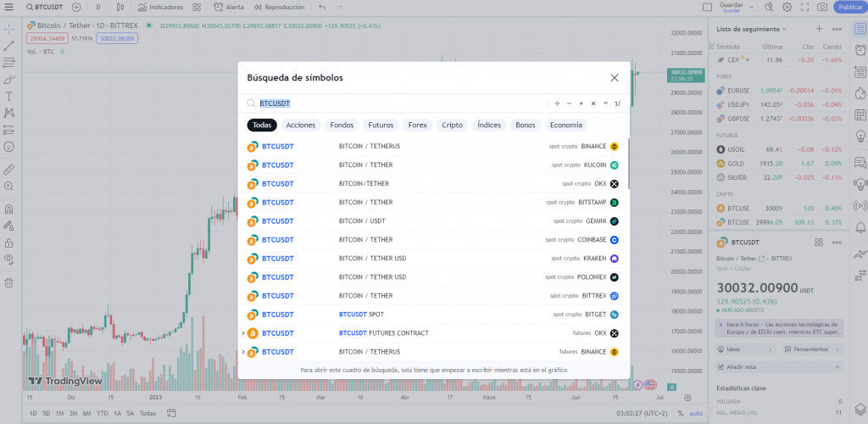Select the YTD date range
The height and width of the screenshot is (424, 868).
point(102,413)
